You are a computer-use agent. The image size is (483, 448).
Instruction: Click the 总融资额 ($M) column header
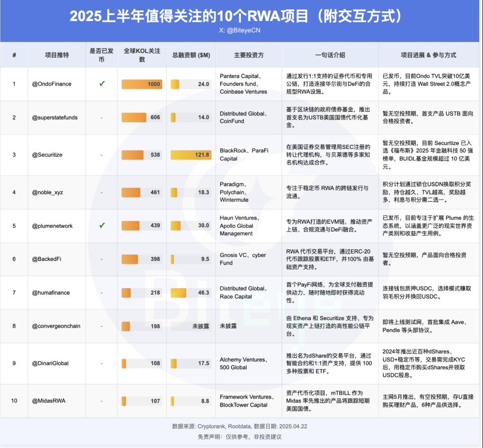pyautogui.click(x=191, y=55)
